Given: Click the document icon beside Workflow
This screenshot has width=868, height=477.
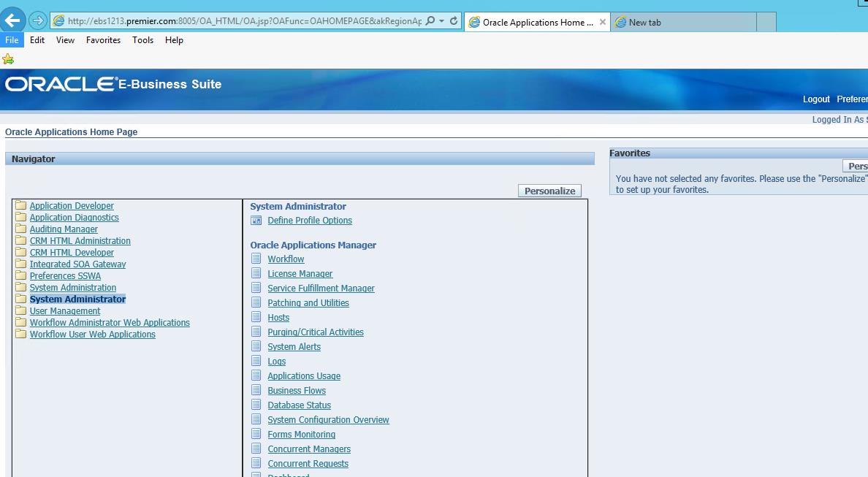Looking at the screenshot, I should pyautogui.click(x=256, y=259).
